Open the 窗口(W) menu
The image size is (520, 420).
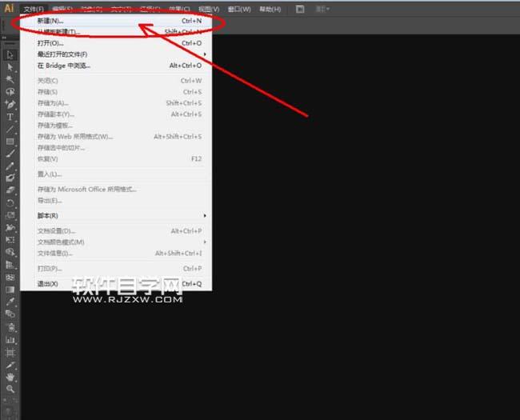point(239,9)
